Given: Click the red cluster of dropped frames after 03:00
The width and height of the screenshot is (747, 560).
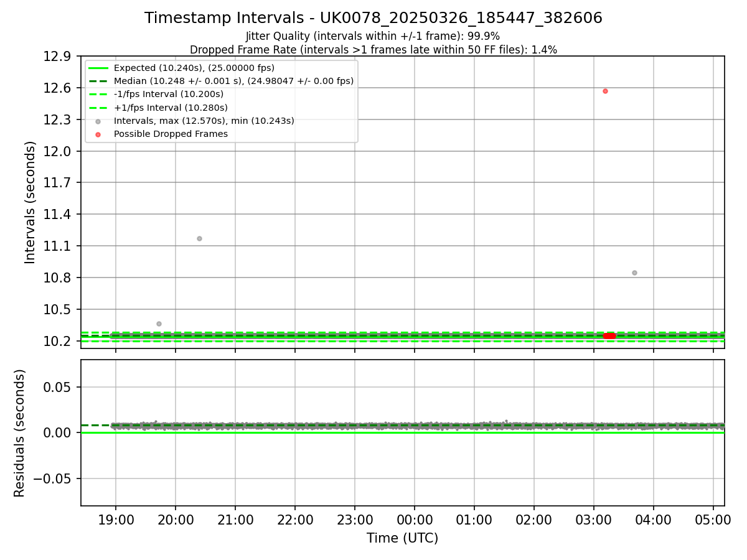Looking at the screenshot, I should [x=609, y=336].
